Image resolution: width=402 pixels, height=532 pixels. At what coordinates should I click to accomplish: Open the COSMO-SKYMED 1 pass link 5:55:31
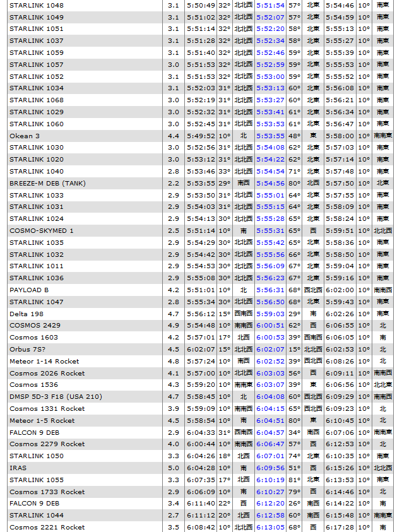(270, 231)
